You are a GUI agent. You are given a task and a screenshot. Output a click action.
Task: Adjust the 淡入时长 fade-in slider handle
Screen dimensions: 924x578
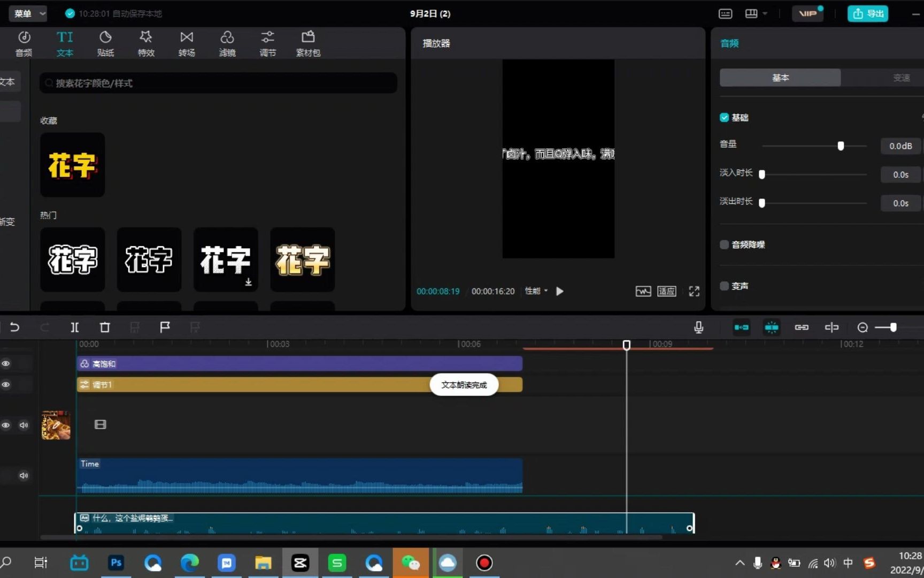click(762, 174)
